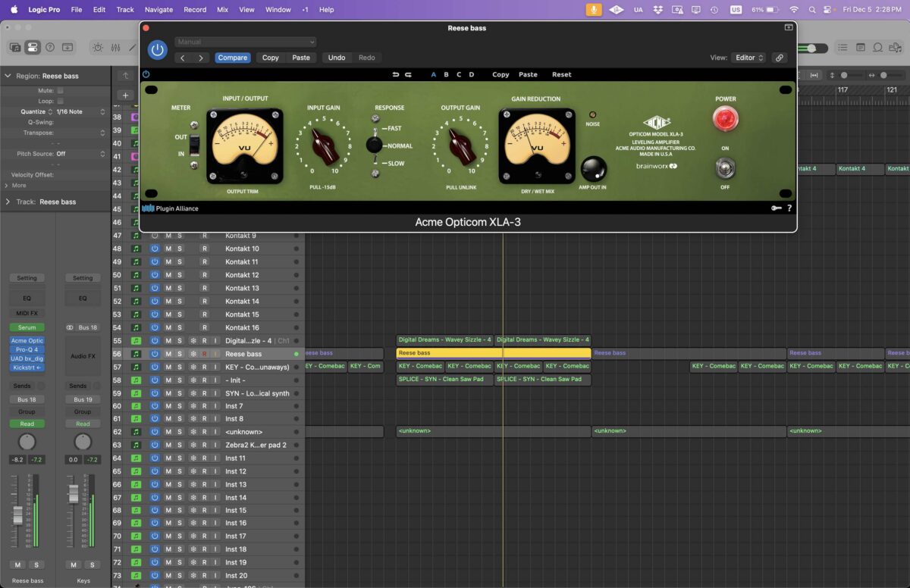The height and width of the screenshot is (588, 910).
Task: Go to the next preset arrow
Action: tap(201, 58)
